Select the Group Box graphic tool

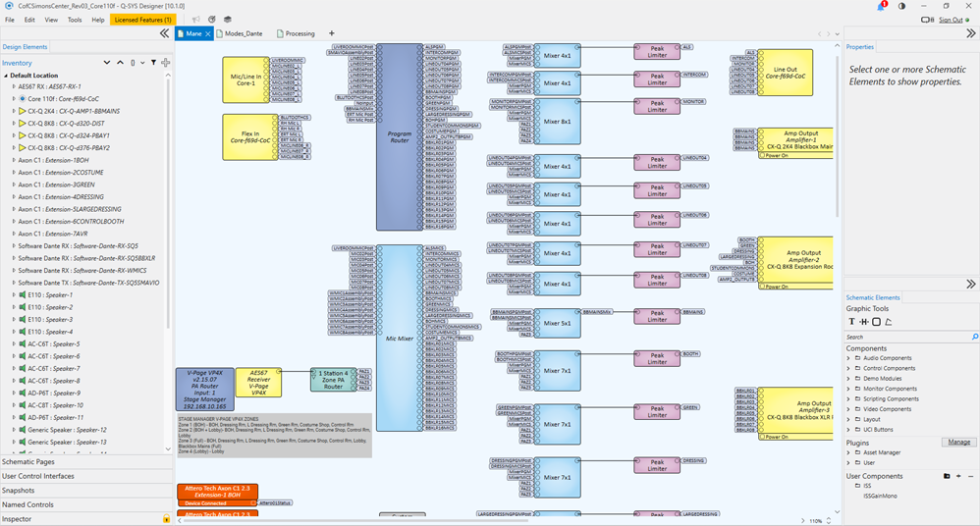tap(876, 322)
